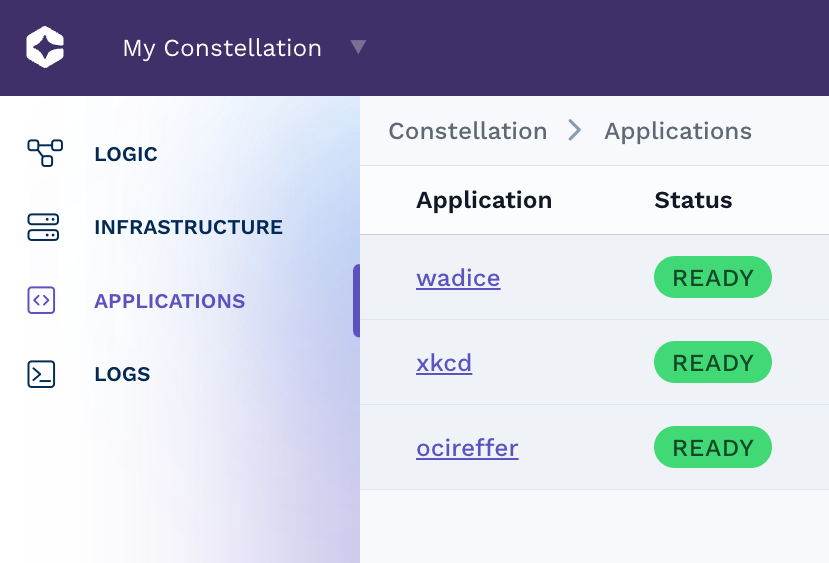Navigate to Constellation in the breadcrumb
The width and height of the screenshot is (829, 563).
coord(467,131)
